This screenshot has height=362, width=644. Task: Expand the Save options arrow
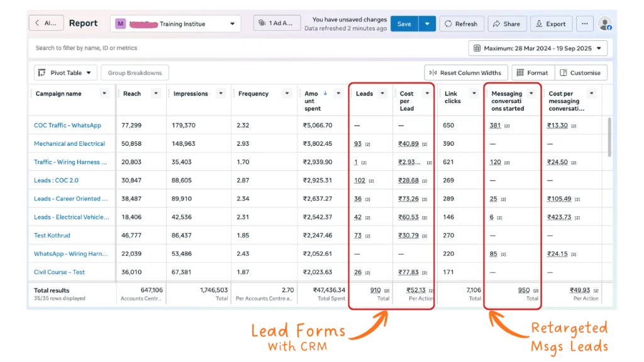(x=427, y=24)
